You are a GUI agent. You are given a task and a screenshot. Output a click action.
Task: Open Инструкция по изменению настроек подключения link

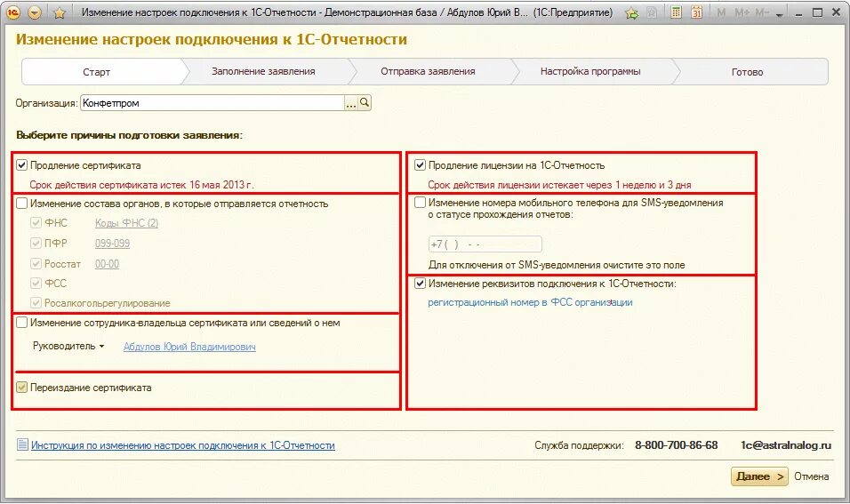(x=182, y=445)
